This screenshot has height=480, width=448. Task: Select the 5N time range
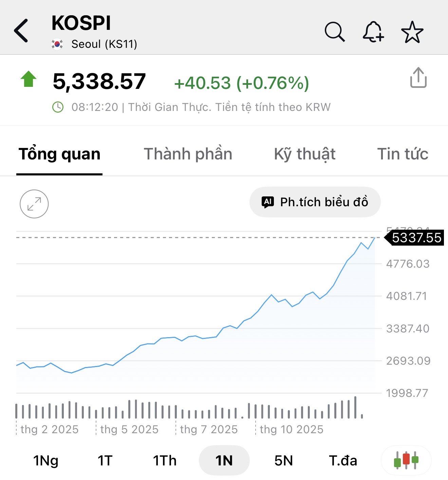coord(283,461)
